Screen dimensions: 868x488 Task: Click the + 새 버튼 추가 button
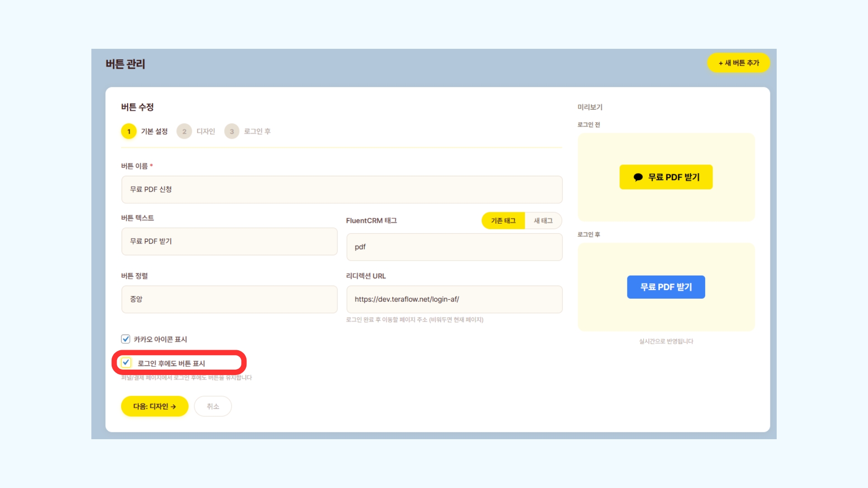pyautogui.click(x=739, y=63)
